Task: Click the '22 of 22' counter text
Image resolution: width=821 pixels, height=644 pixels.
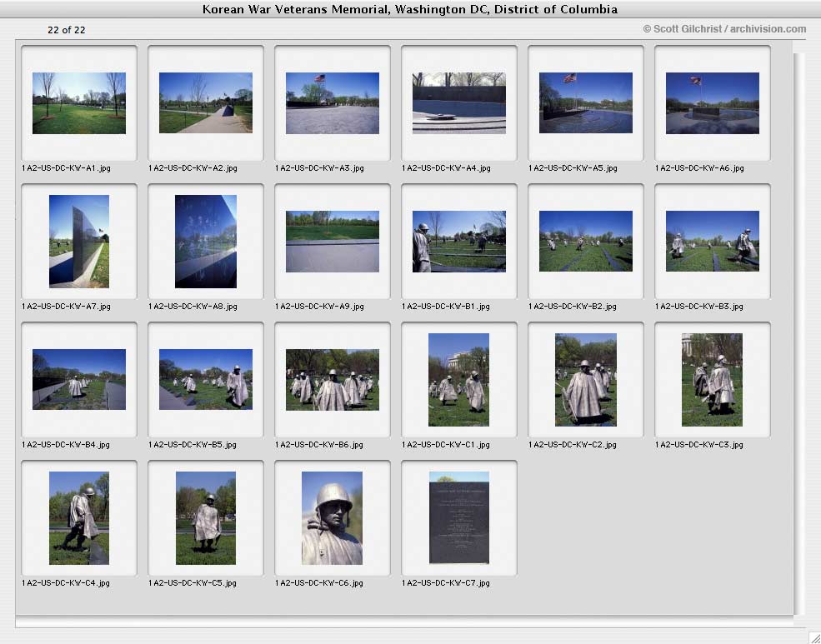Action: coord(67,30)
